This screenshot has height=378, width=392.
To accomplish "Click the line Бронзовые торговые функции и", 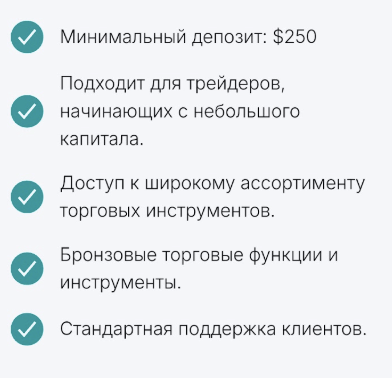I will (199, 256).
